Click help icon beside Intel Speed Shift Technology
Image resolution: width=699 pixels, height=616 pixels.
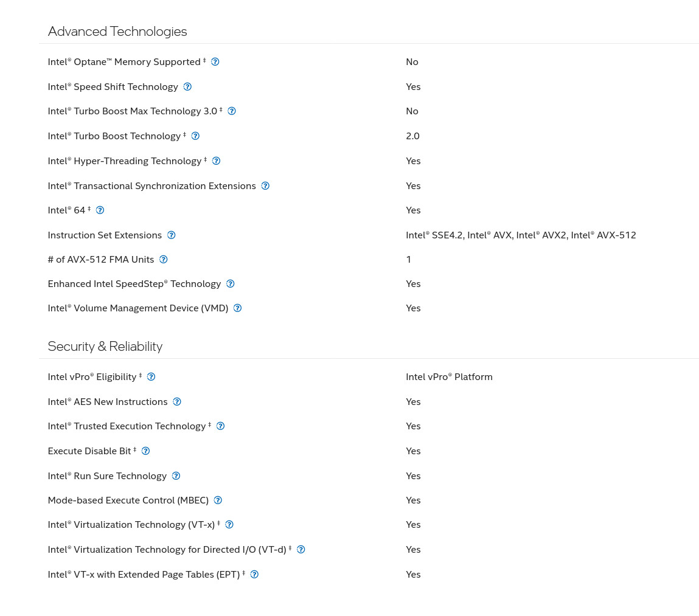(188, 87)
